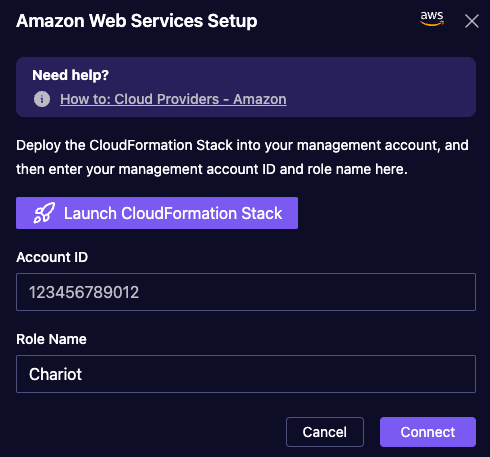Screen dimensions: 490x457
Task: Click the Amazon Web Services Setup title
Action: click(x=137, y=21)
